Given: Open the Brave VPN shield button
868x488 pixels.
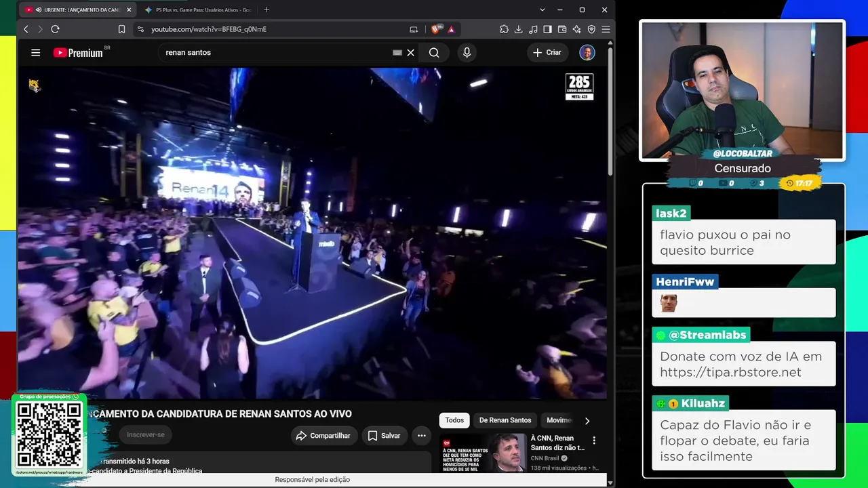Looking at the screenshot, I should 591,29.
